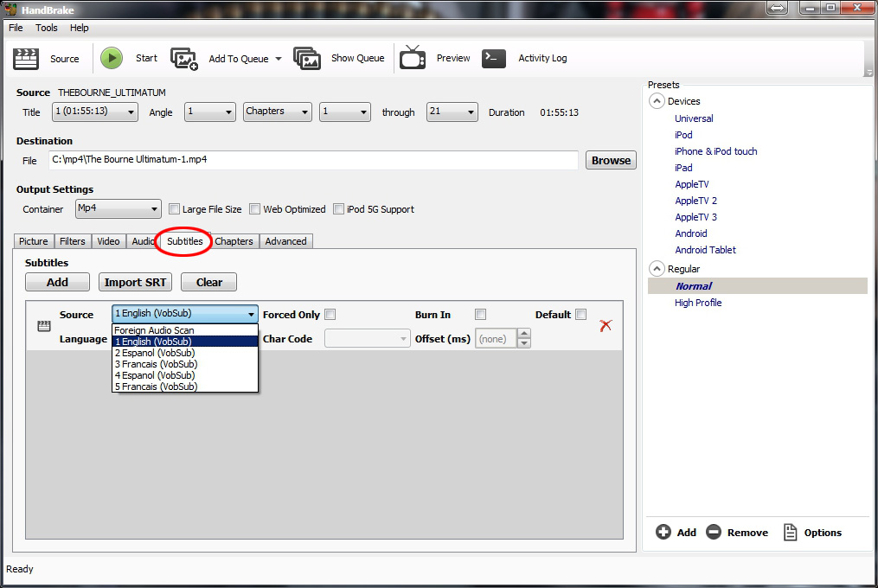Open the Container Mp4 dropdown
The width and height of the screenshot is (878, 588).
pos(119,209)
